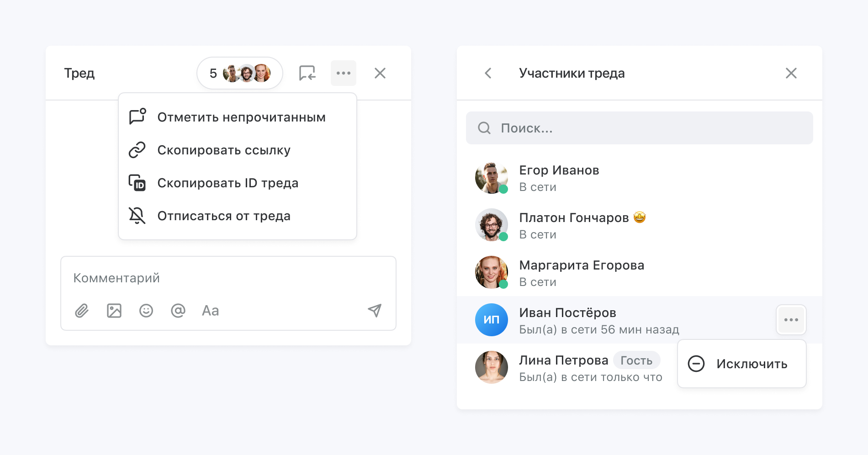Open the three-dots menu in thread header

click(x=343, y=73)
